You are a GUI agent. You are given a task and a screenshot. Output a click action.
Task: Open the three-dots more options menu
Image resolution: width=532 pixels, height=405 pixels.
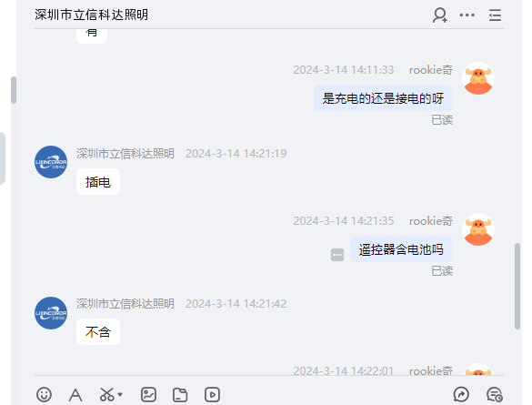click(467, 15)
